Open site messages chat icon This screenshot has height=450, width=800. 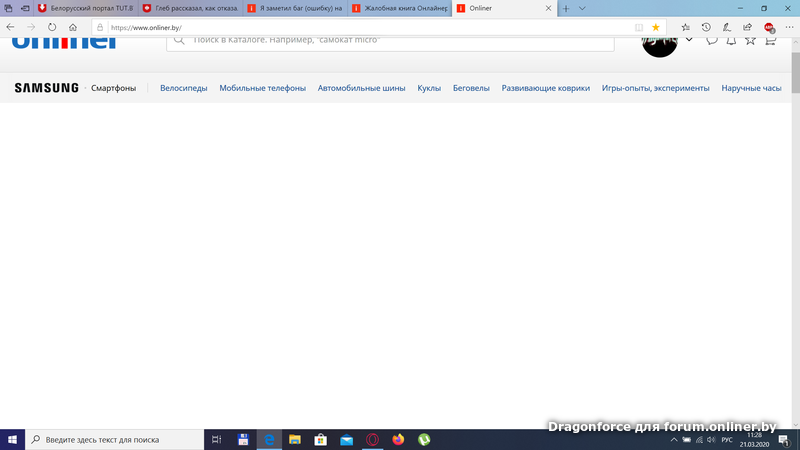(712, 41)
